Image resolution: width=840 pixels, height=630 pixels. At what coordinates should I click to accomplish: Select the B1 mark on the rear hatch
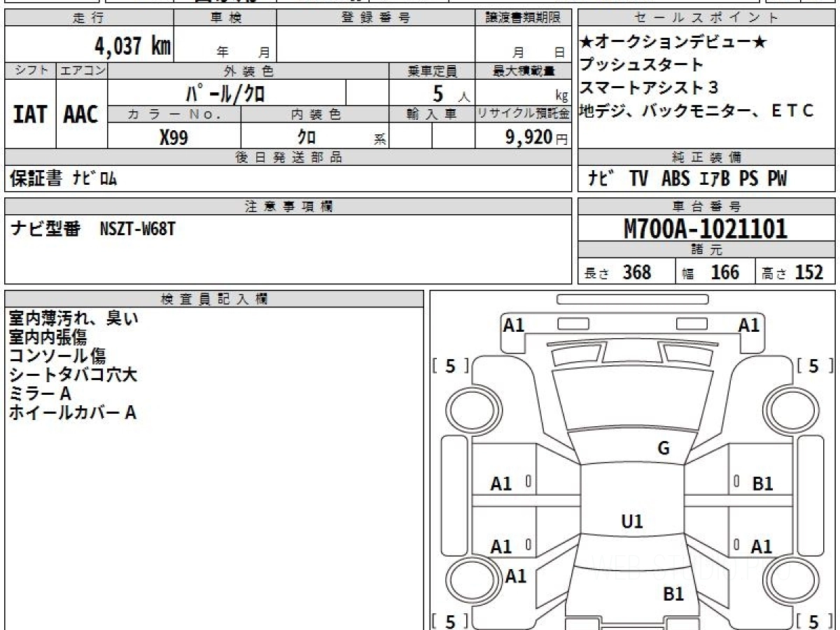click(x=673, y=594)
